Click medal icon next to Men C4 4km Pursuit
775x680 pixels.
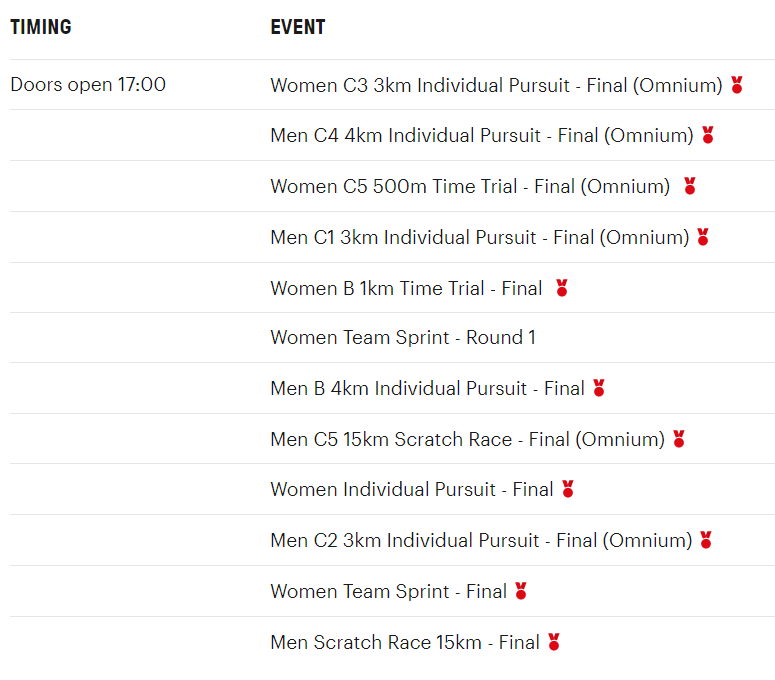click(x=708, y=135)
